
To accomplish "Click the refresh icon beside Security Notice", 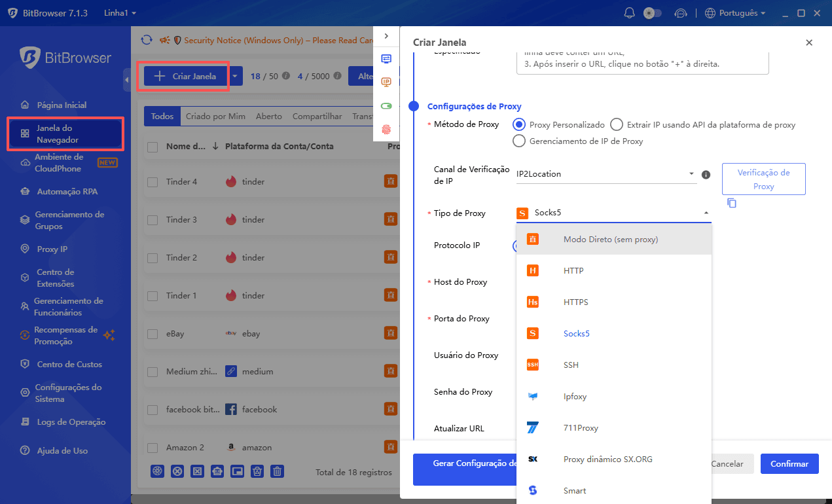I will (147, 40).
